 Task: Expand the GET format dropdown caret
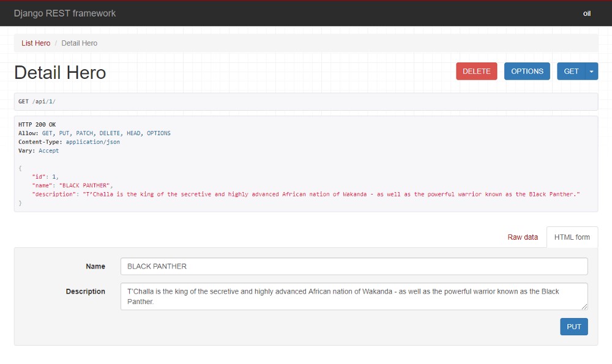coord(592,72)
